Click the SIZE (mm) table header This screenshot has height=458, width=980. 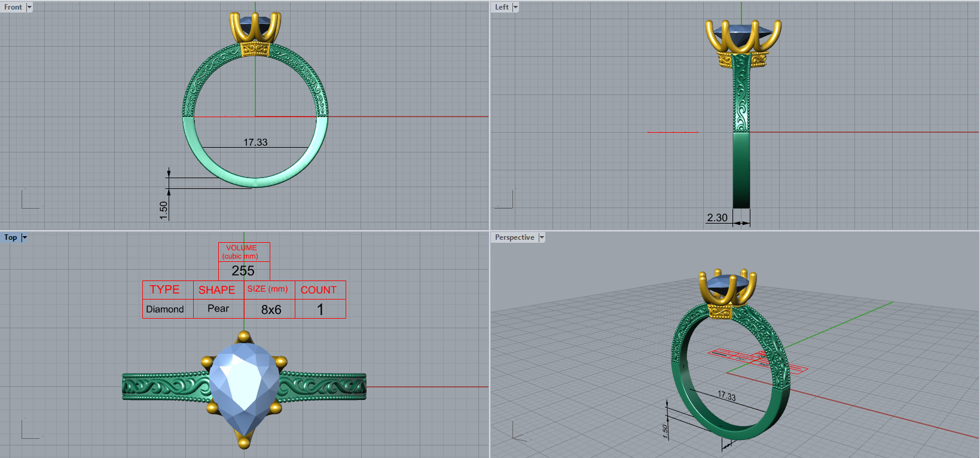pyautogui.click(x=267, y=289)
